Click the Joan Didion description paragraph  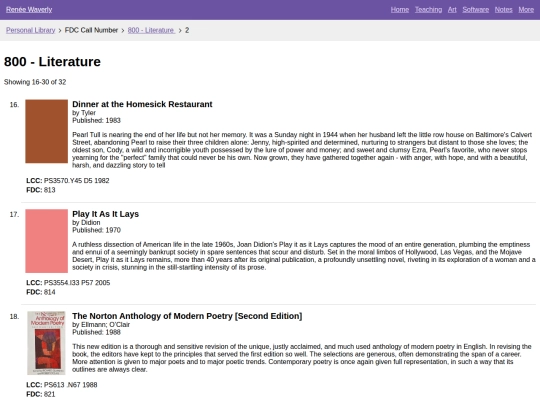click(304, 256)
